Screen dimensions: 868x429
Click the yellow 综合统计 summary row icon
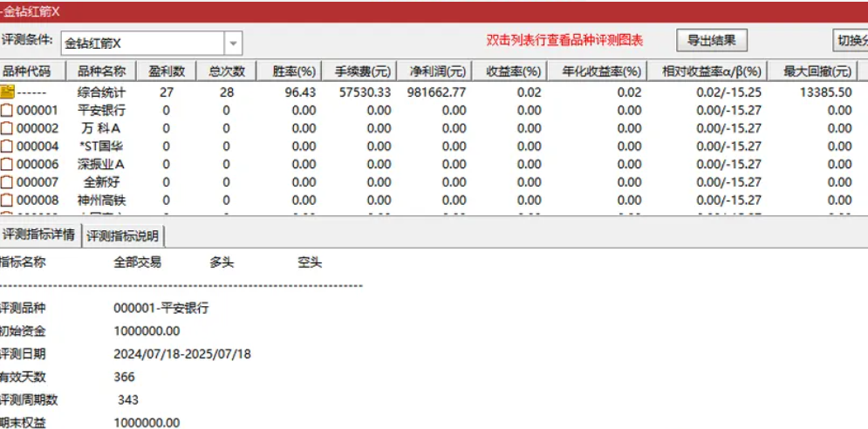pos(7,92)
